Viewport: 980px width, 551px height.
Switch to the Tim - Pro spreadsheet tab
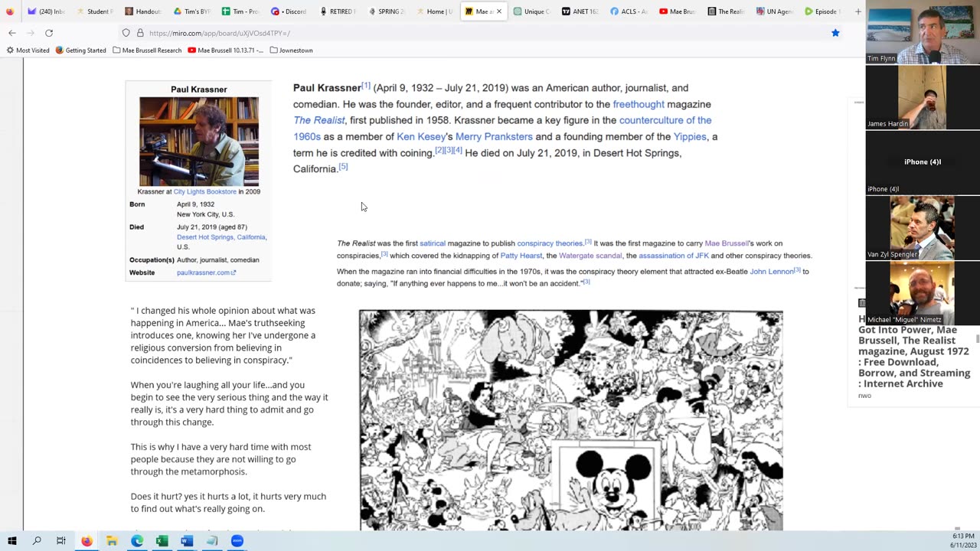(240, 11)
